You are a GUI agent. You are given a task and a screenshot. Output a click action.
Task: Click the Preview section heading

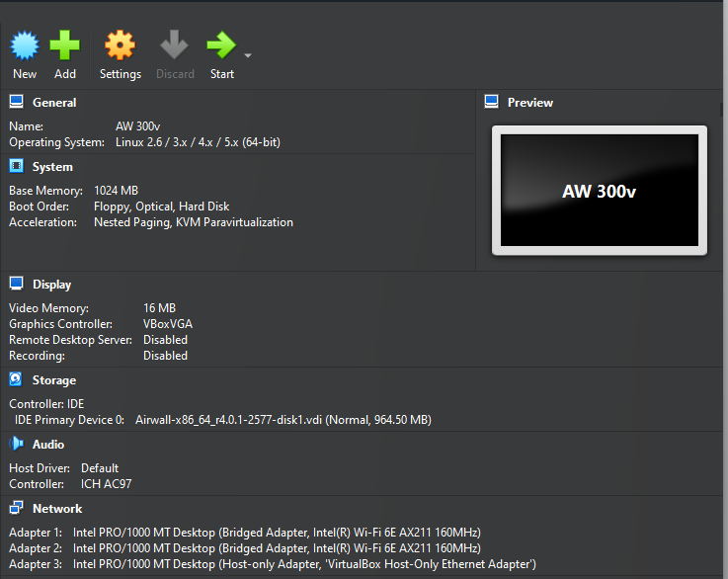pos(530,103)
